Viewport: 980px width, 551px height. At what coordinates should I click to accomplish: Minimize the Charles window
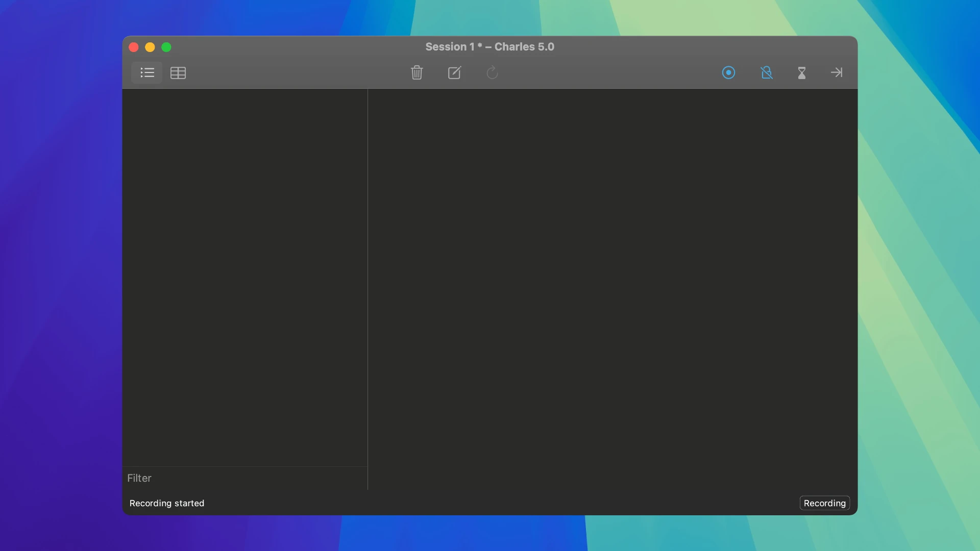coord(150,47)
